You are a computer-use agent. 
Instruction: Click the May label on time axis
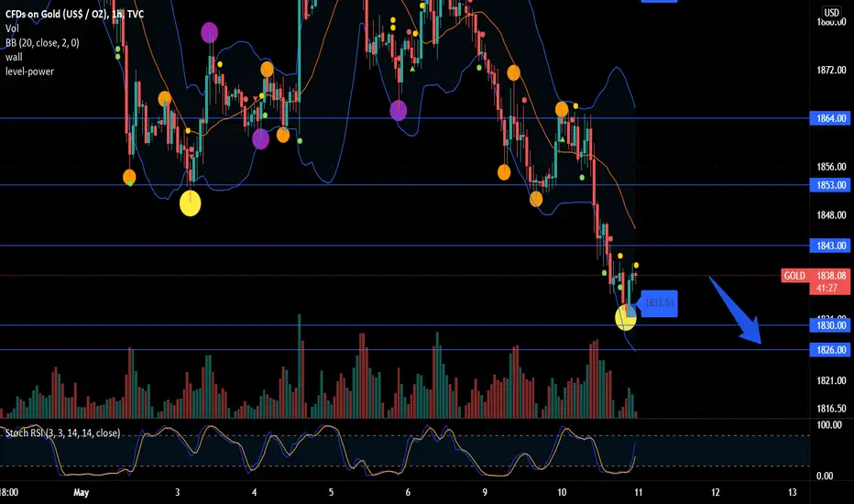pyautogui.click(x=82, y=493)
